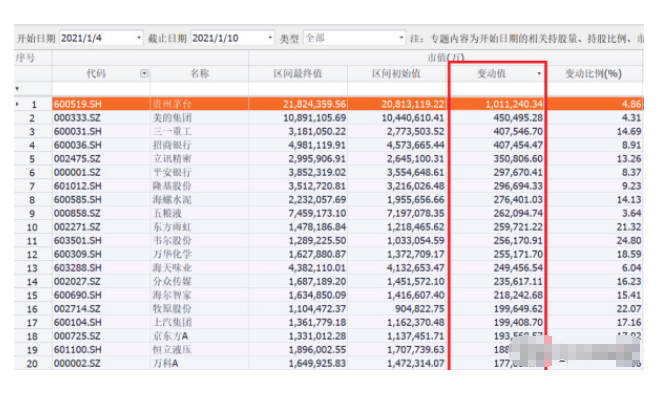Click change ratio 21.32 in row 10
The image size is (659, 393).
(629, 227)
